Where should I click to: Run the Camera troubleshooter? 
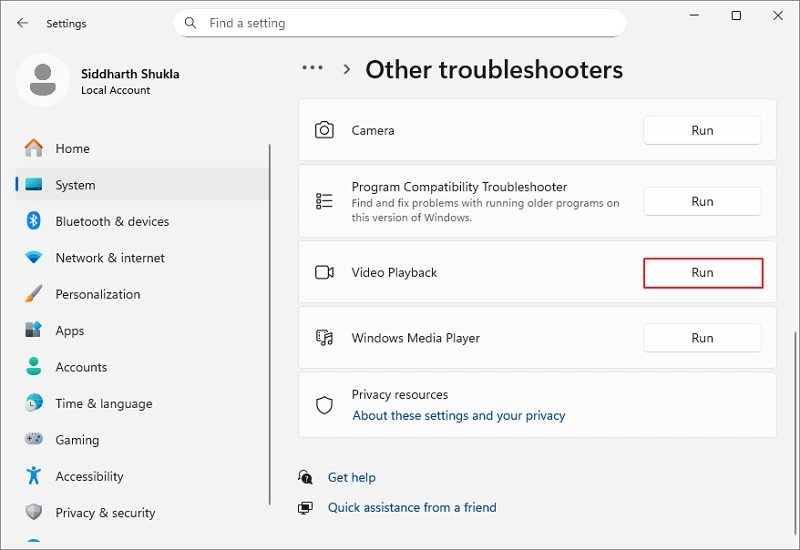pos(702,130)
